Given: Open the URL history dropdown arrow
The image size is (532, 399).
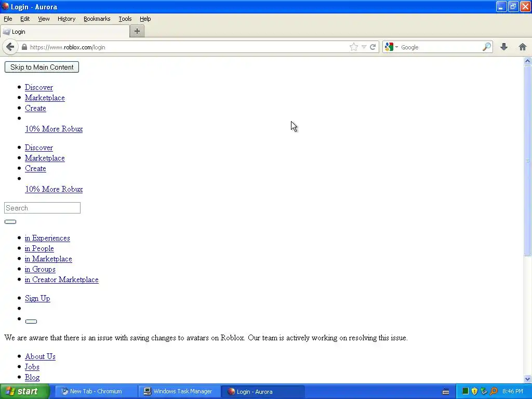Looking at the screenshot, I should pos(364,47).
